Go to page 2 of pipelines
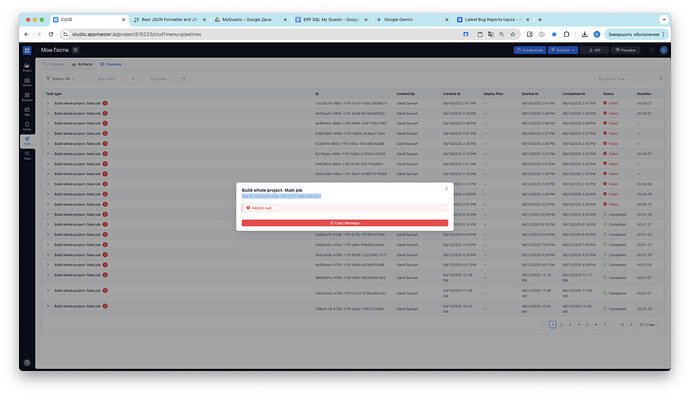This screenshot has height=396, width=690. pyautogui.click(x=561, y=325)
